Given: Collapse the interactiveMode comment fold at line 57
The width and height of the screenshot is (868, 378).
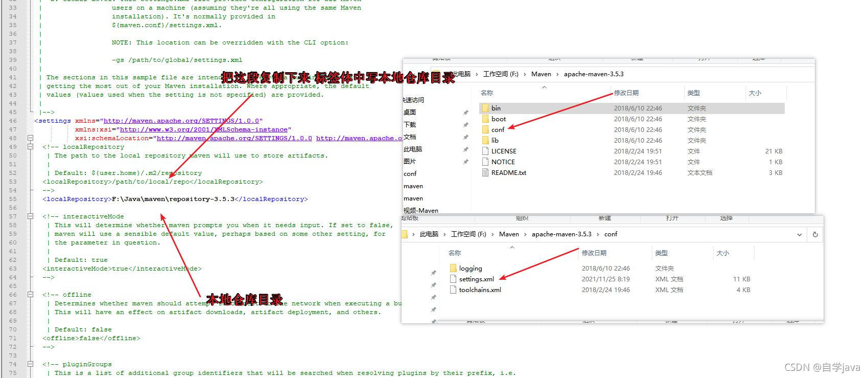Looking at the screenshot, I should coord(30,216).
